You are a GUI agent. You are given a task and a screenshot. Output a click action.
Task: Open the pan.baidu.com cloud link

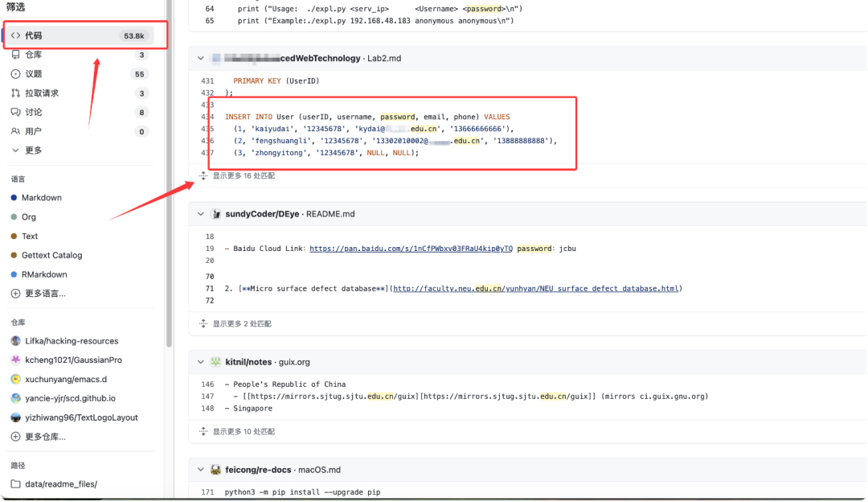[x=411, y=249]
